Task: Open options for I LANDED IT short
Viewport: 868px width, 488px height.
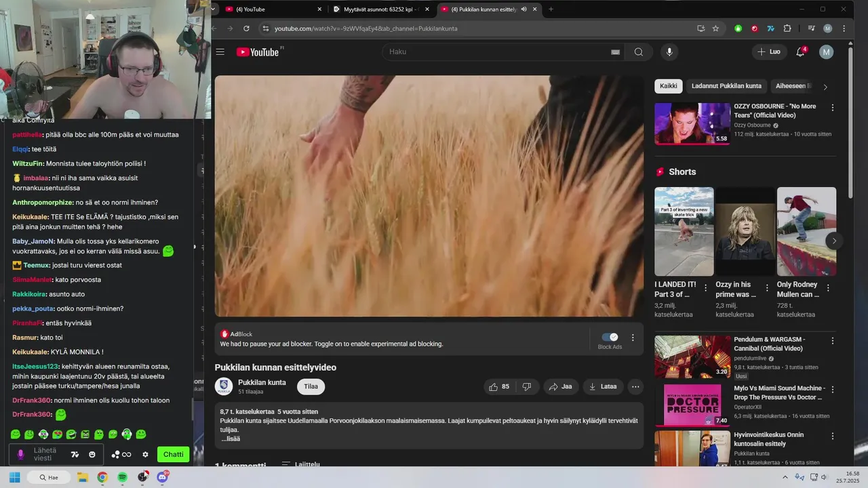Action: click(706, 288)
